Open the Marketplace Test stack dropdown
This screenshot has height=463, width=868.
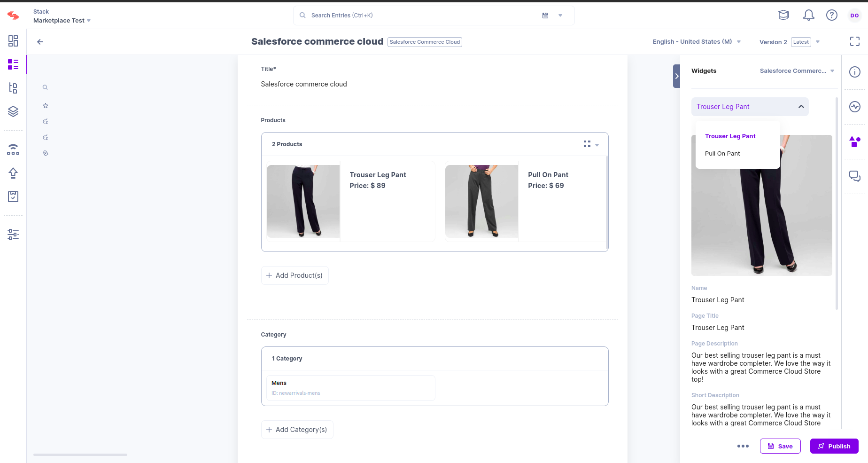(x=62, y=21)
